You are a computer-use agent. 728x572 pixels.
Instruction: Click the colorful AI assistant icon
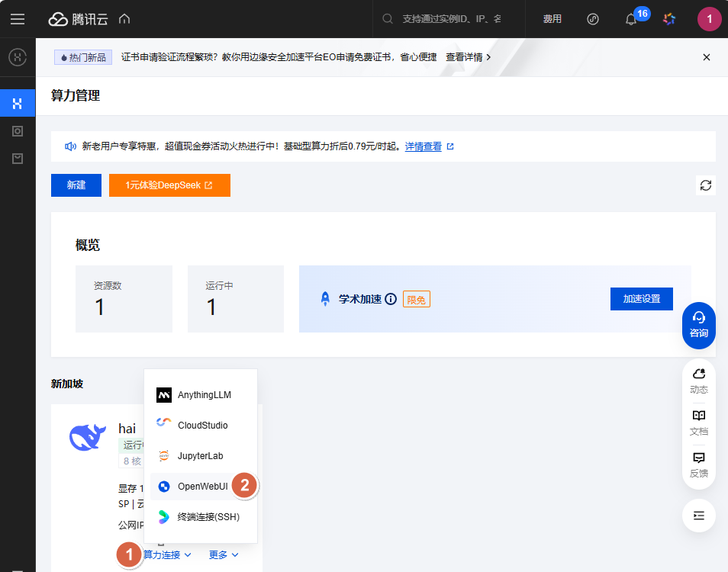tap(669, 19)
